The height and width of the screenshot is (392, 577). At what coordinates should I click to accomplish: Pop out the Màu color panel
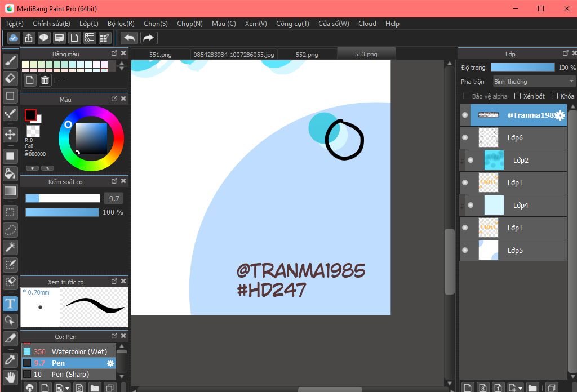click(114, 99)
